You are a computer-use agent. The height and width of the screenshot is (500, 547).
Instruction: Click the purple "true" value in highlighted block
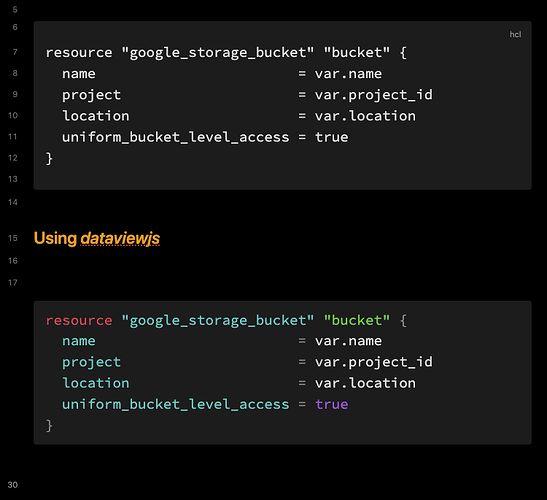[331, 404]
